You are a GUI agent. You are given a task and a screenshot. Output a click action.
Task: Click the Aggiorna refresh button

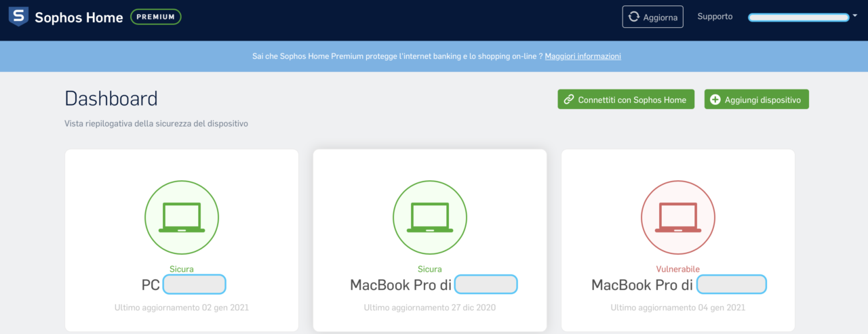tap(652, 17)
